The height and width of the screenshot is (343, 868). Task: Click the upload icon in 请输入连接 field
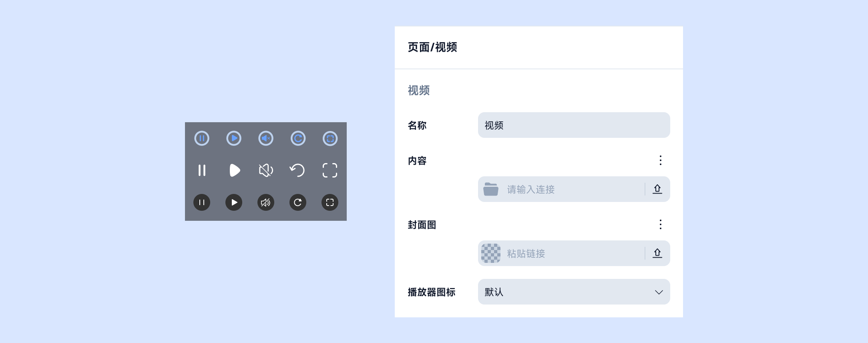[x=657, y=189]
